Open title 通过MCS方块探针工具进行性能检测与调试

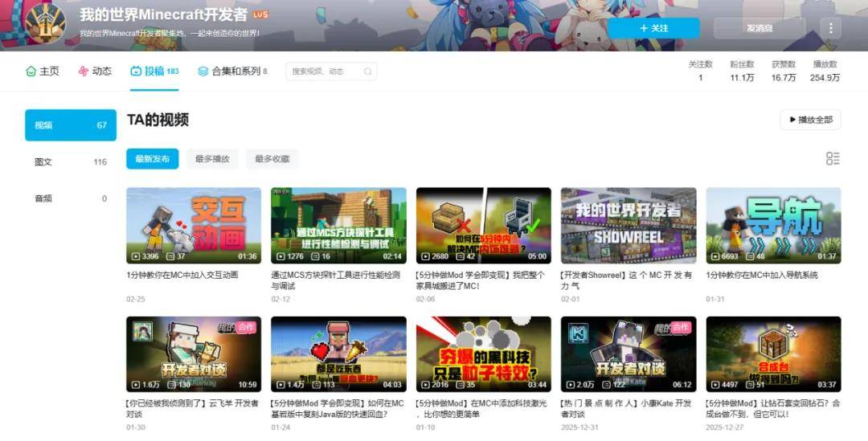335,280
